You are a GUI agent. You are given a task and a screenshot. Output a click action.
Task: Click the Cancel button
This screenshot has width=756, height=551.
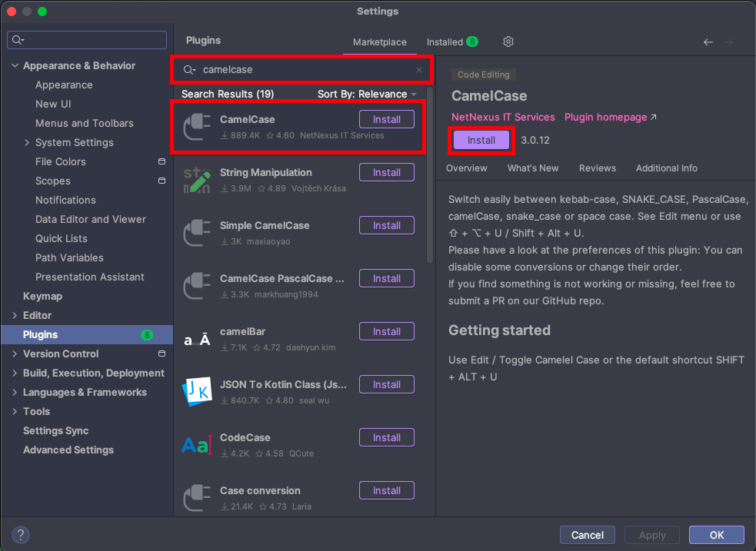click(588, 535)
